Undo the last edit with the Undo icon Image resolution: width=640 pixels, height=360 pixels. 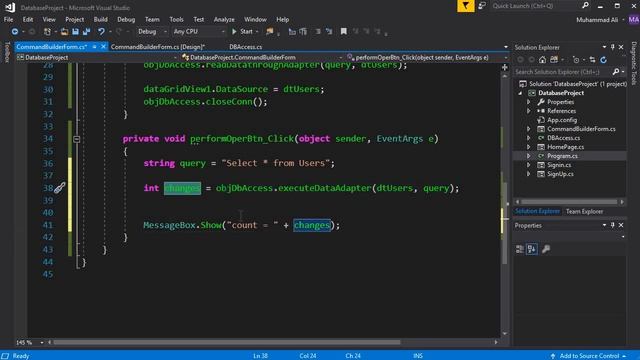(101, 31)
